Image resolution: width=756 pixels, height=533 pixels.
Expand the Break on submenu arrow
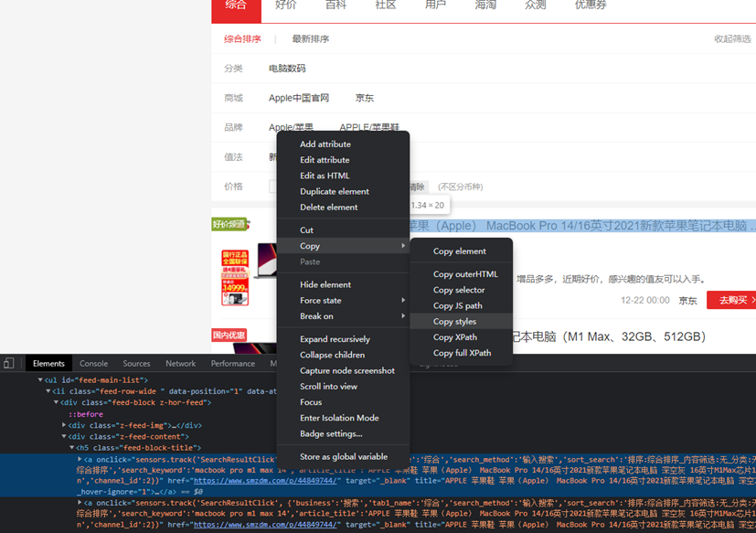point(403,316)
